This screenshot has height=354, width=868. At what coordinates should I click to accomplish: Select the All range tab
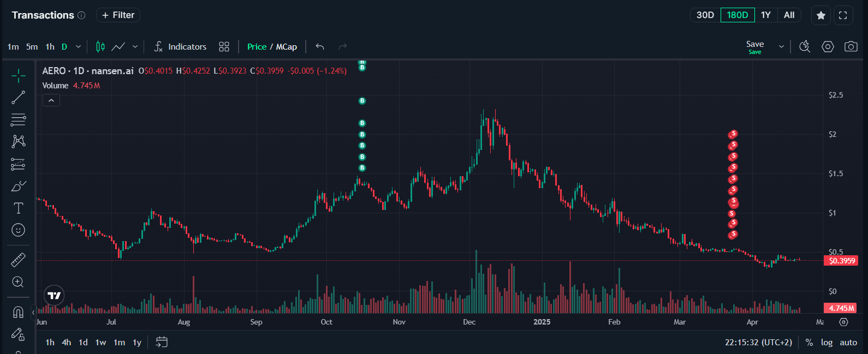[789, 15]
